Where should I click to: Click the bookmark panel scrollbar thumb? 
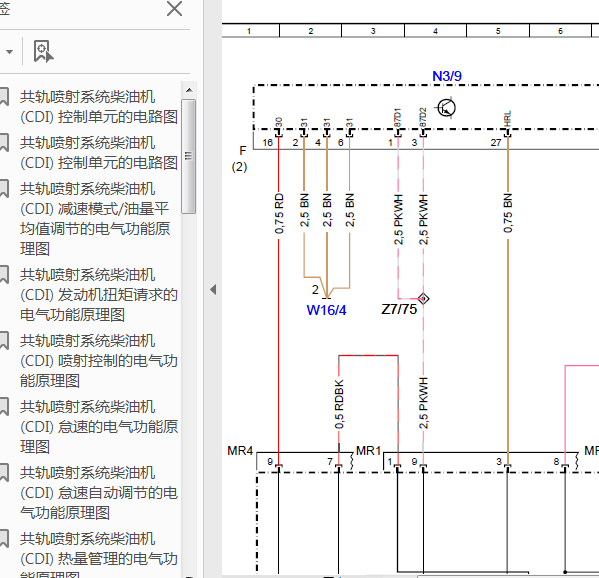[189, 156]
